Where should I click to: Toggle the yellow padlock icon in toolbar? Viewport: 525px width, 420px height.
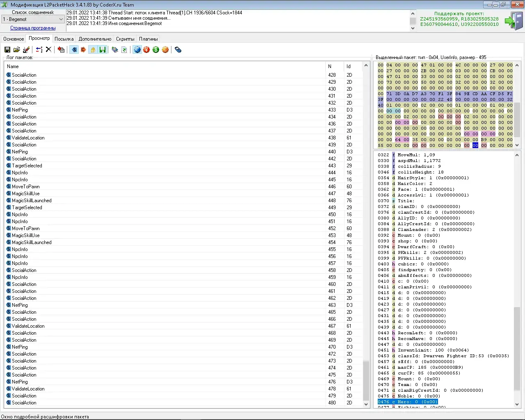[93, 50]
